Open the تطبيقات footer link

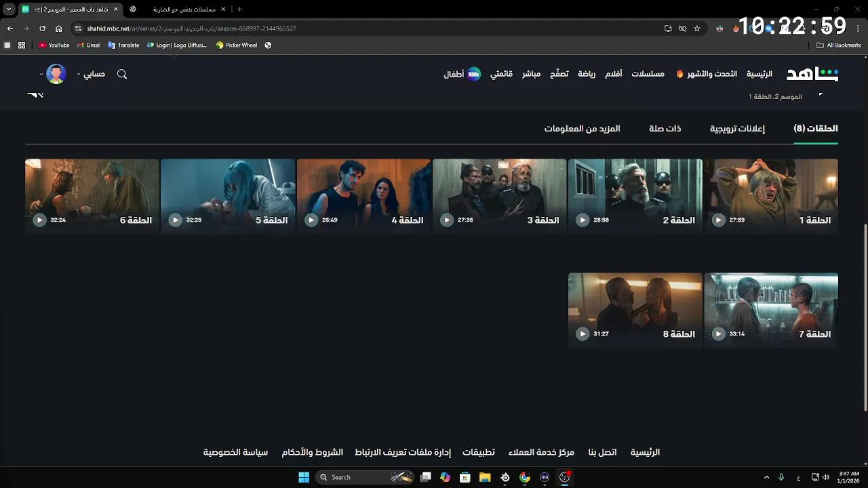tap(479, 452)
